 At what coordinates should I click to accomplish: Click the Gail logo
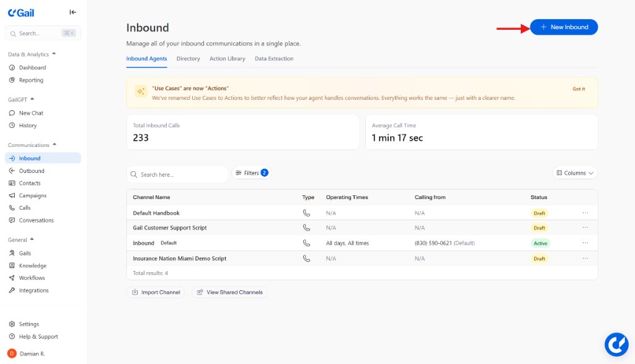pyautogui.click(x=20, y=12)
